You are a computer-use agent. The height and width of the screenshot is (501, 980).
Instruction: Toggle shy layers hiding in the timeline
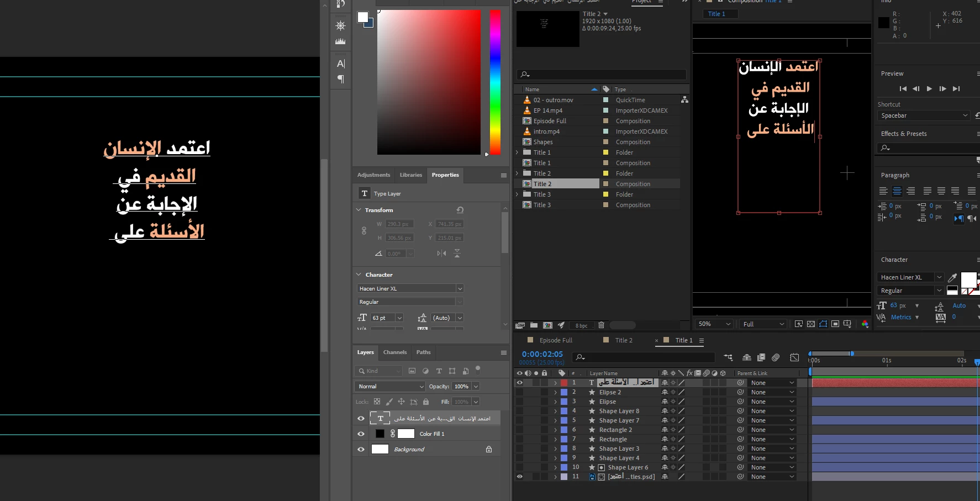point(746,357)
